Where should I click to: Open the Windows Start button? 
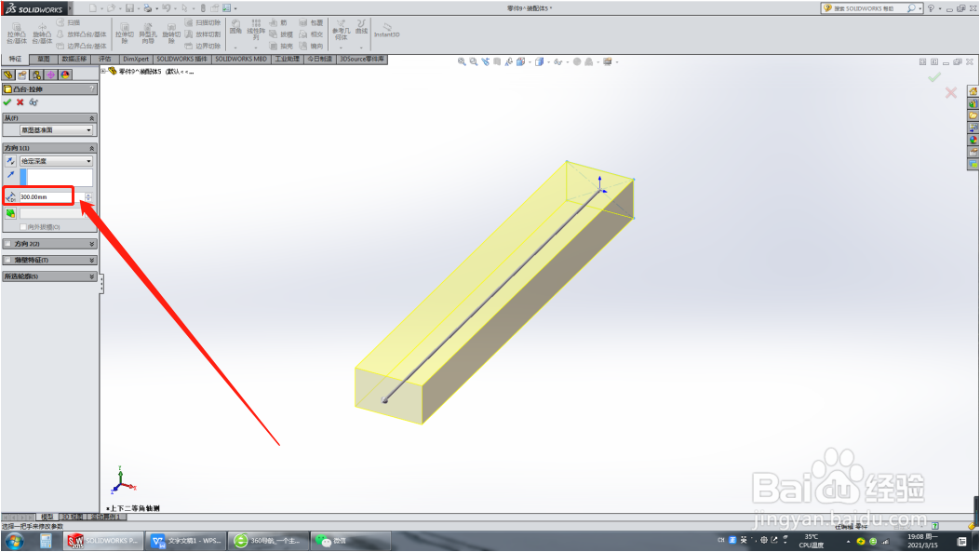click(x=14, y=541)
